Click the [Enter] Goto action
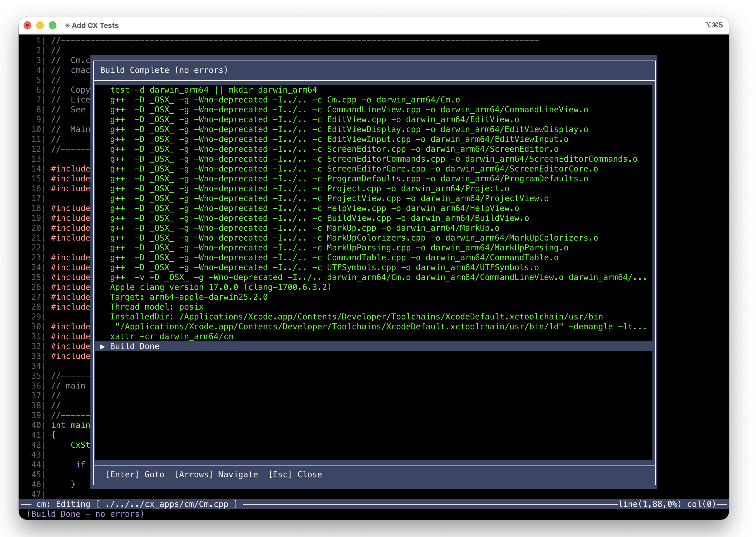 (x=136, y=474)
